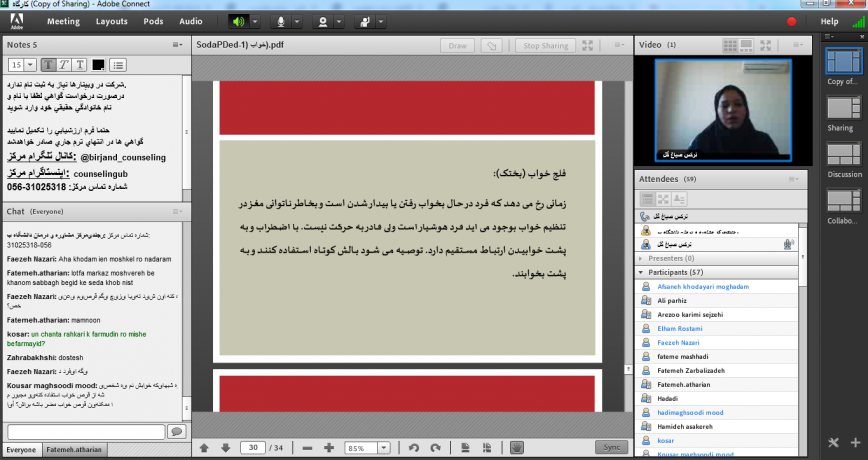Click the webcam icon in top toolbar
Screen dimensions: 868x460
coord(323,20)
